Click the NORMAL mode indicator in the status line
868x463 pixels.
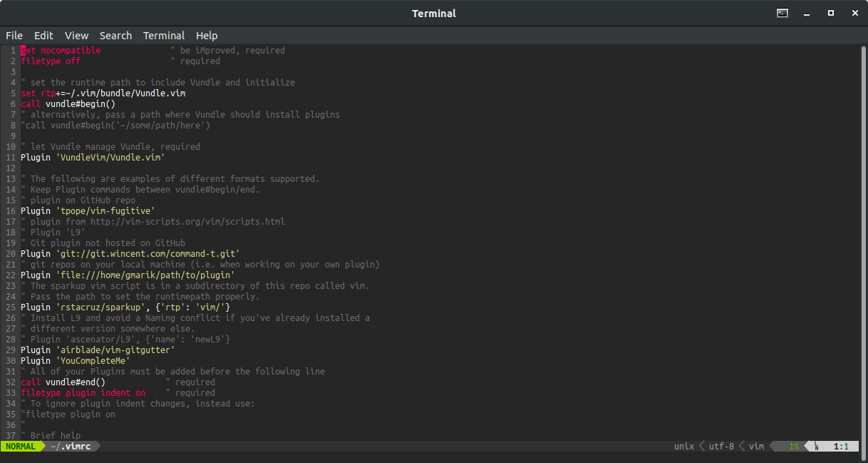point(21,447)
